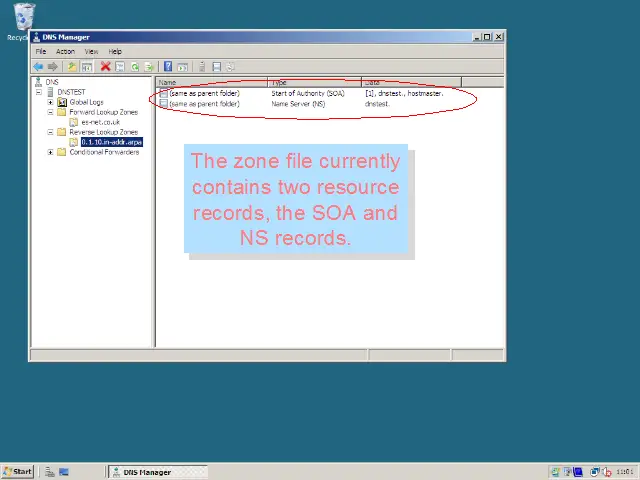Open the View menu
Image resolution: width=640 pixels, height=480 pixels.
[91, 51]
